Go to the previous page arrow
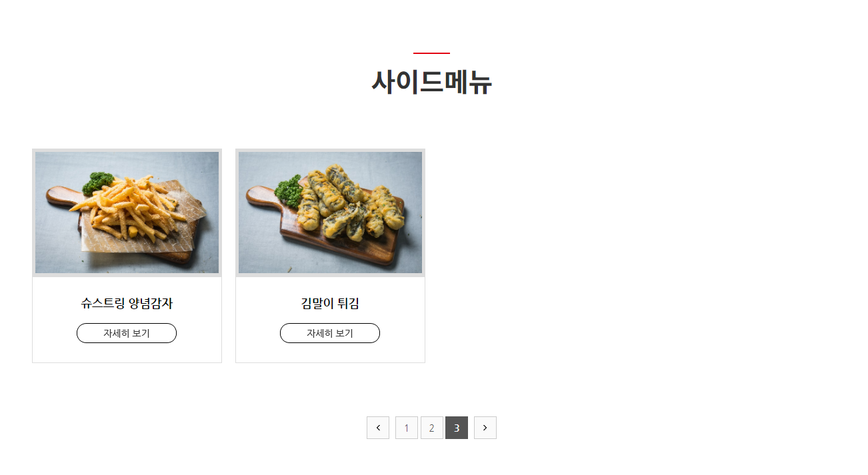This screenshot has height=475, width=868. coord(378,428)
